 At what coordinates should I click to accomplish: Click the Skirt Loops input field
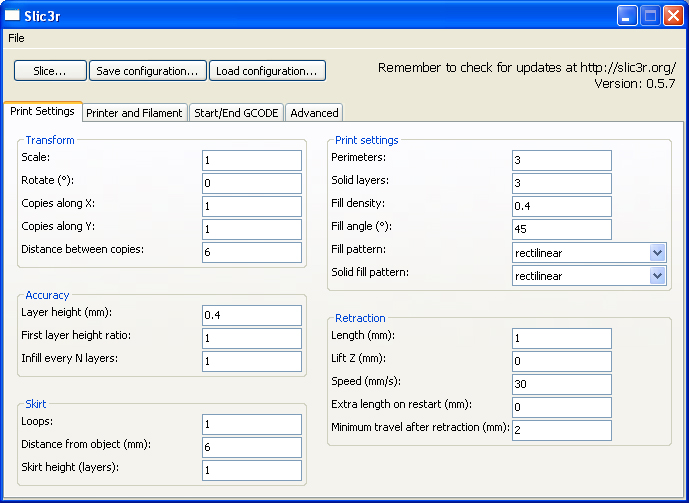click(x=251, y=424)
